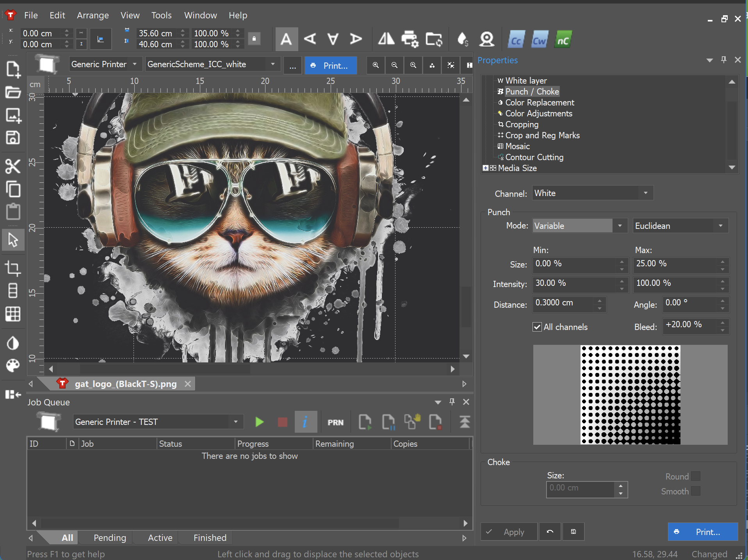Click the PRN icon in Job Queue

[335, 422]
